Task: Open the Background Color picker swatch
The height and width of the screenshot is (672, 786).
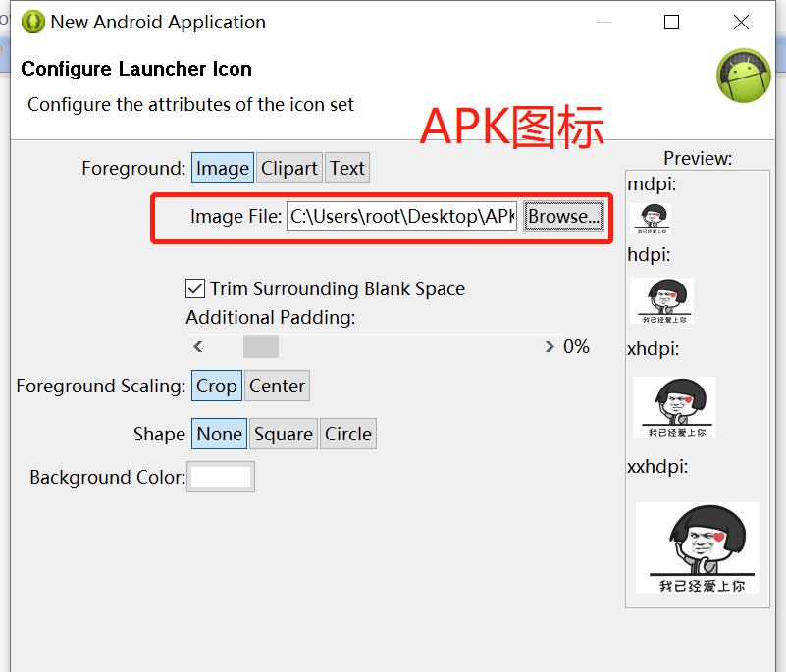Action: 221,477
